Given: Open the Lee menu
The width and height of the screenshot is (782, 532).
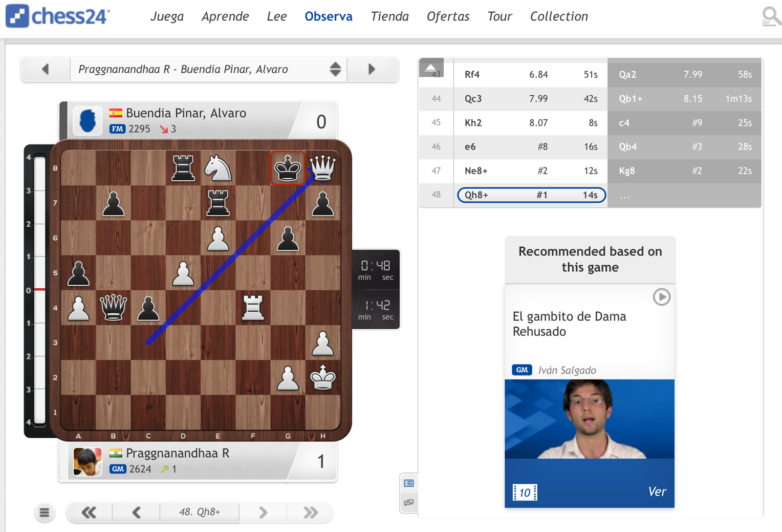Looking at the screenshot, I should click(x=277, y=17).
